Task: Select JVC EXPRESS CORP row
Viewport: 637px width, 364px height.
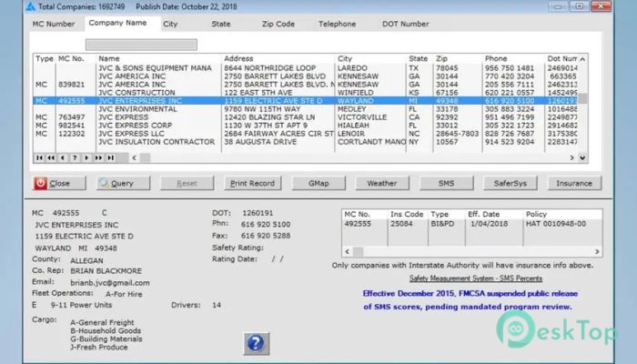Action: point(305,126)
